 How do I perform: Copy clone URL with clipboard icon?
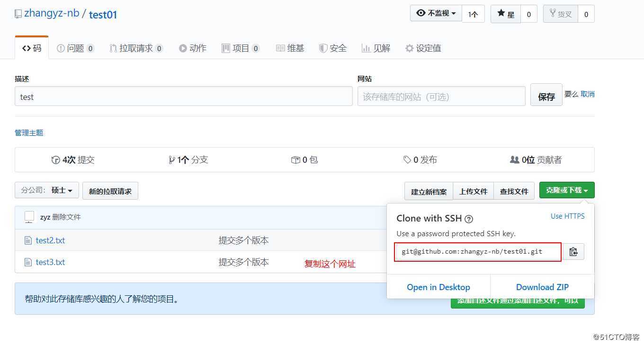573,251
